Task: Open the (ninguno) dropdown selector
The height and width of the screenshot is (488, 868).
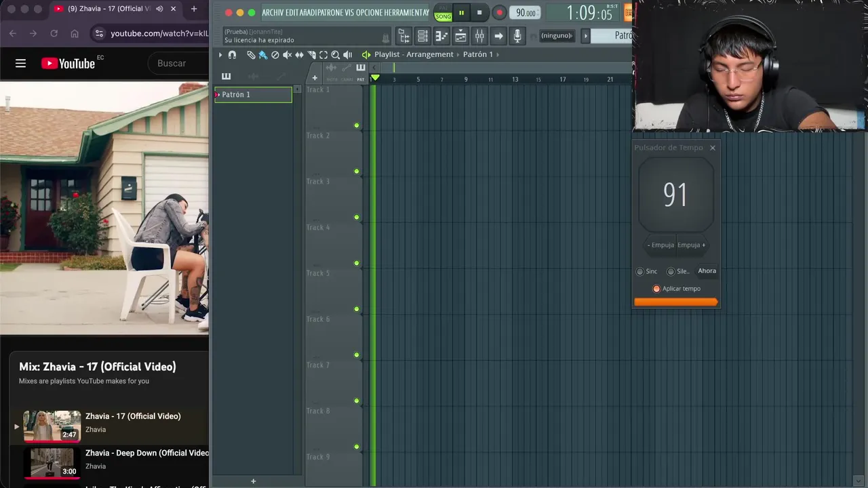Action: 557,36
